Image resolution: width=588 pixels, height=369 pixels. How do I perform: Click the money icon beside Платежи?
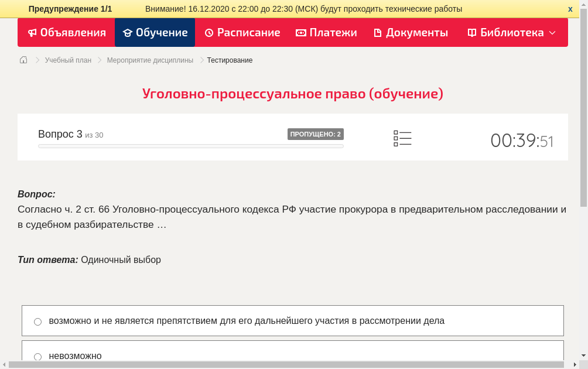tap(301, 33)
